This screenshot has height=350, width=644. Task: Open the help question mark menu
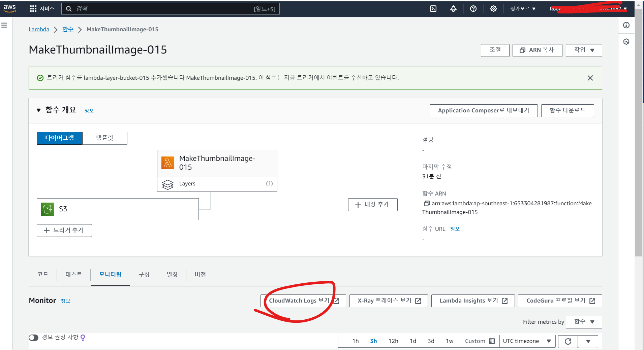coord(473,9)
